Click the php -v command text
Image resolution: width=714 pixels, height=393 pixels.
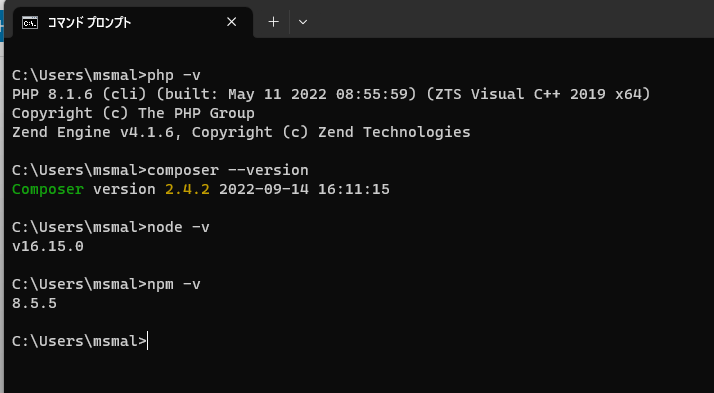pos(174,75)
